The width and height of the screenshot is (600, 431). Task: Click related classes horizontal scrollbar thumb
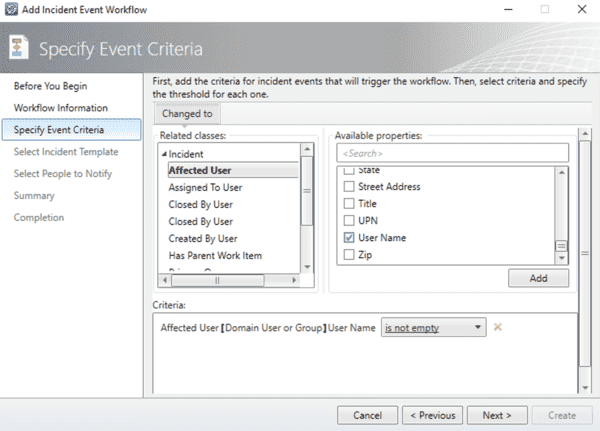217,280
